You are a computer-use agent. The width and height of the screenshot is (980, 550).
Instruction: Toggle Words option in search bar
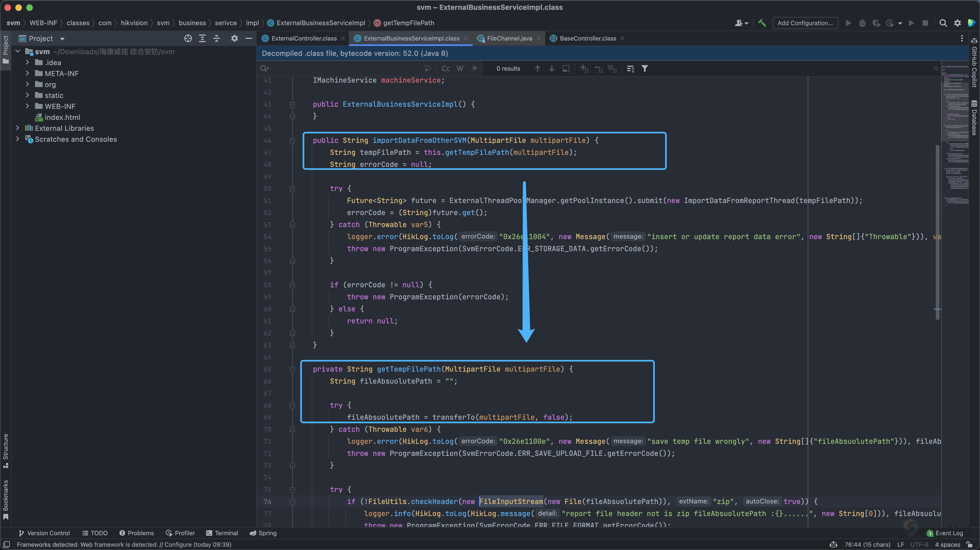click(x=460, y=68)
